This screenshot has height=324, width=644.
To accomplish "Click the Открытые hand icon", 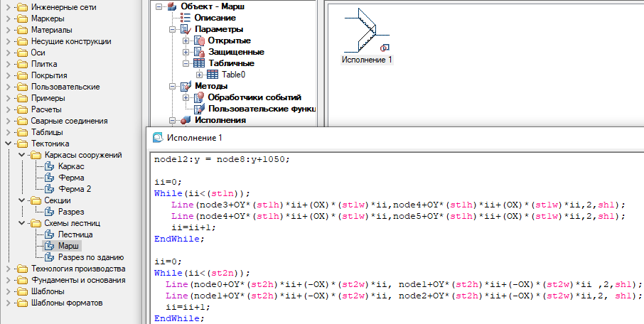I will coord(199,40).
